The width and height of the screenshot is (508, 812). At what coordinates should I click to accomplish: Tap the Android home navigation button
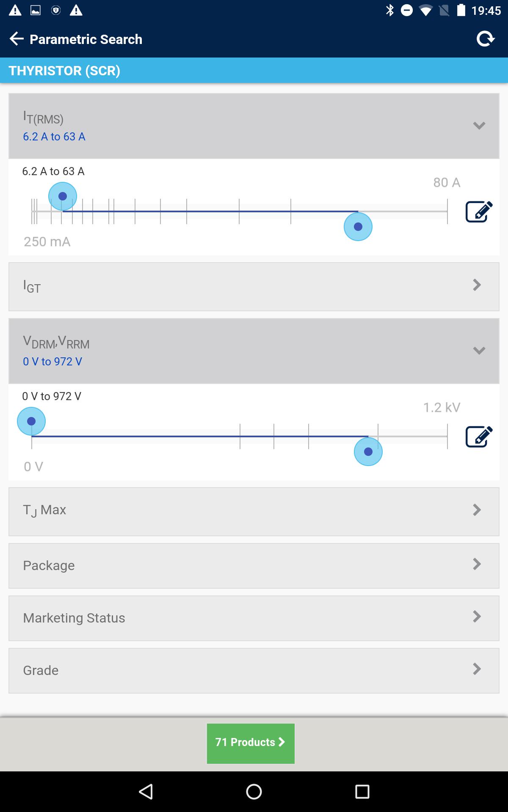pos(254,791)
